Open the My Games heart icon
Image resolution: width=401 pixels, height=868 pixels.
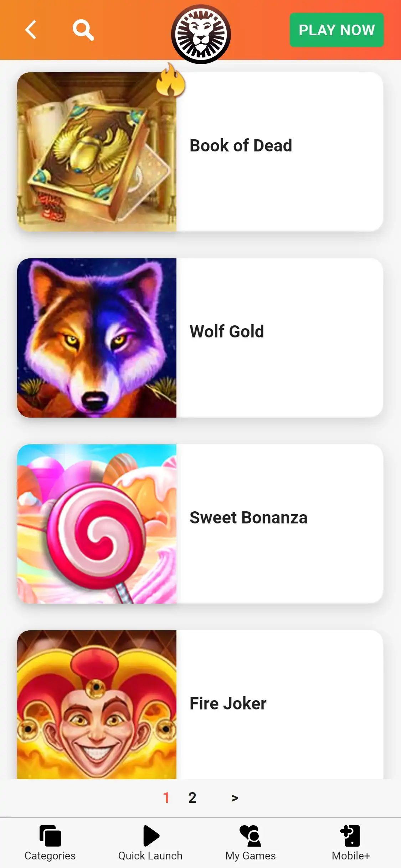coord(251,836)
